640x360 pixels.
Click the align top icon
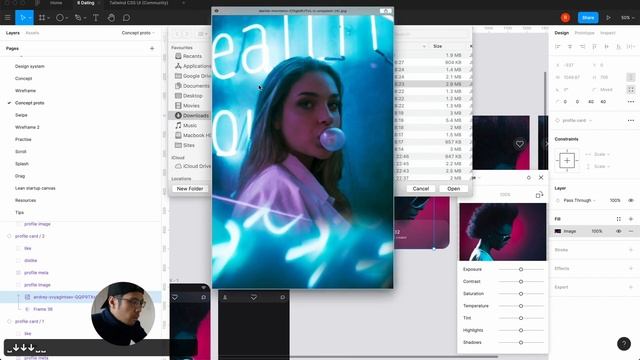pos(594,47)
